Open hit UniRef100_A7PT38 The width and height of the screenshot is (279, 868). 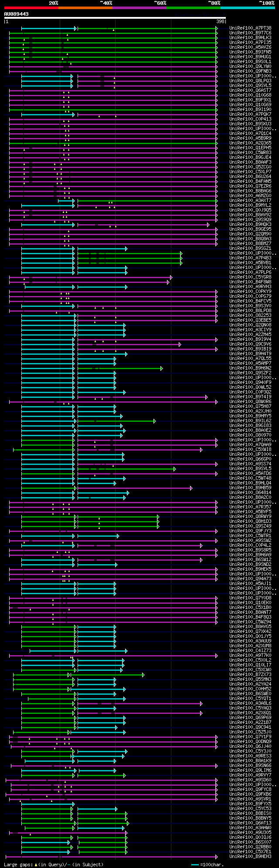point(250,28)
